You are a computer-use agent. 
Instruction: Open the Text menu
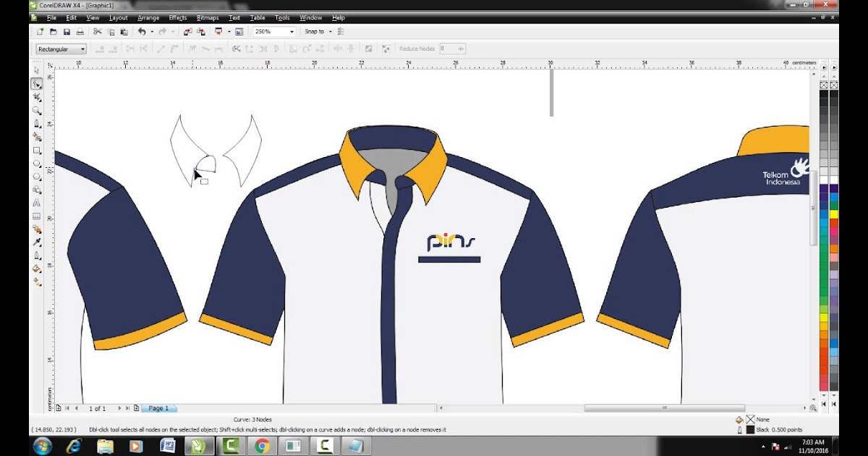(x=234, y=17)
